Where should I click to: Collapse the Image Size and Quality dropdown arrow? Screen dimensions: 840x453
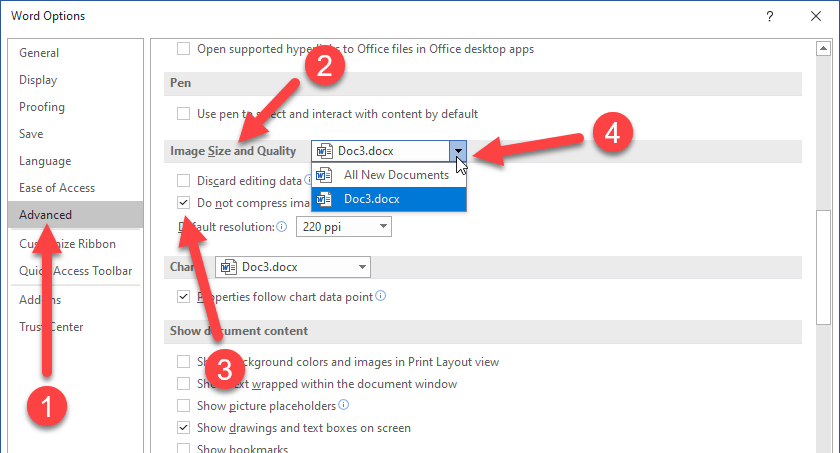458,151
